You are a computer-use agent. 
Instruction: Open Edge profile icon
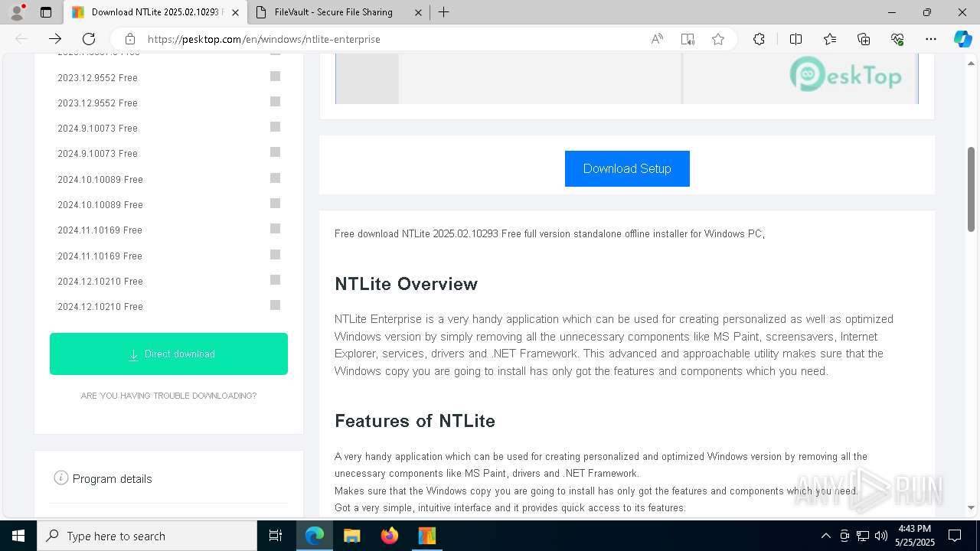point(17,12)
